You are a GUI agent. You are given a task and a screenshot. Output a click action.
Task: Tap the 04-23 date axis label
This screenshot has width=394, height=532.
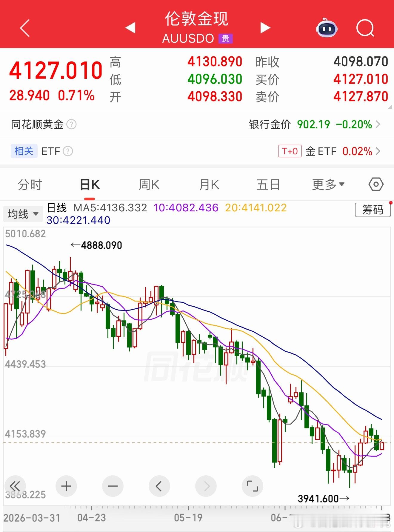tap(92, 518)
